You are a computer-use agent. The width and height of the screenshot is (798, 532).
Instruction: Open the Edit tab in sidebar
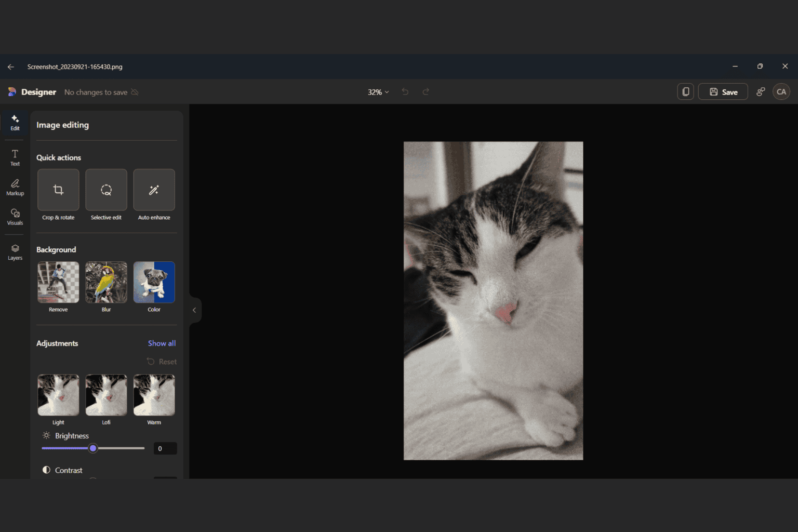[15, 123]
